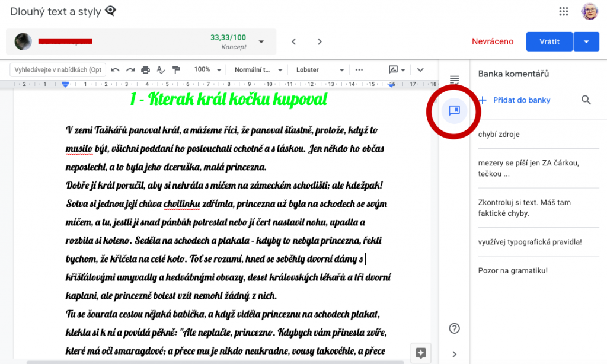Image resolution: width=607 pixels, height=364 pixels.
Task: Click the left indent marker on ruler
Action: pos(65,84)
